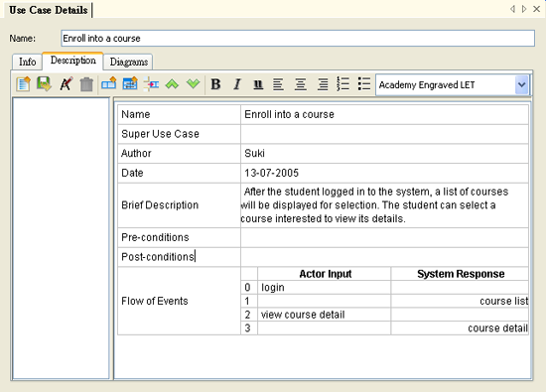Screen dimensions: 546x392
Task: Click the next panel right arrow
Action: click(524, 9)
